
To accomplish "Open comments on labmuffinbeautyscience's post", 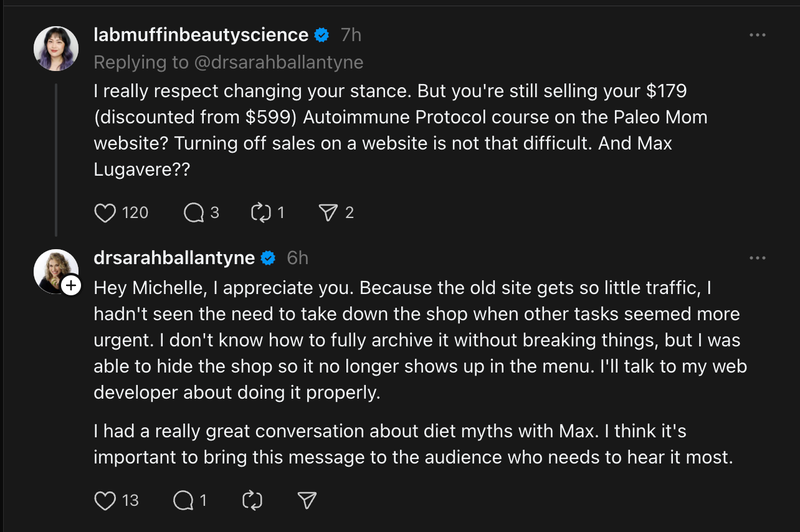I will pyautogui.click(x=194, y=213).
